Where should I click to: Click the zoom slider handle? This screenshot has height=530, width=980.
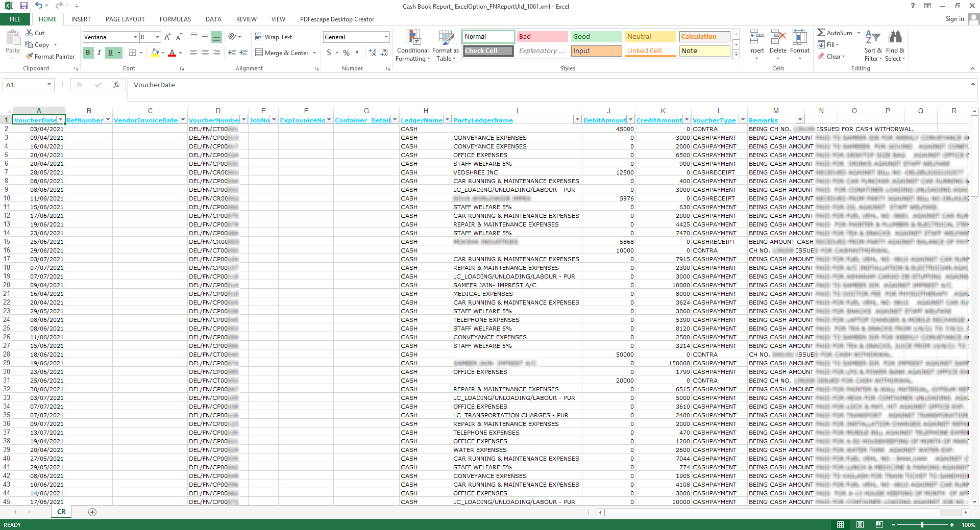(x=922, y=525)
